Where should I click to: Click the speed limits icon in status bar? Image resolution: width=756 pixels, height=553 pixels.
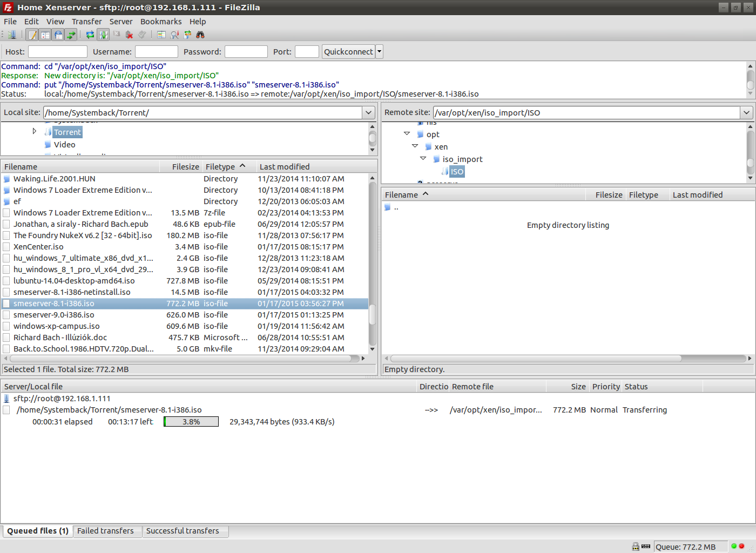[x=646, y=547]
